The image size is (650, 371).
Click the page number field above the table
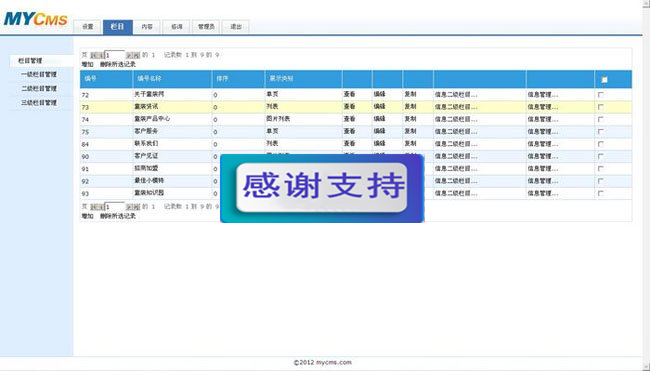pyautogui.click(x=114, y=55)
